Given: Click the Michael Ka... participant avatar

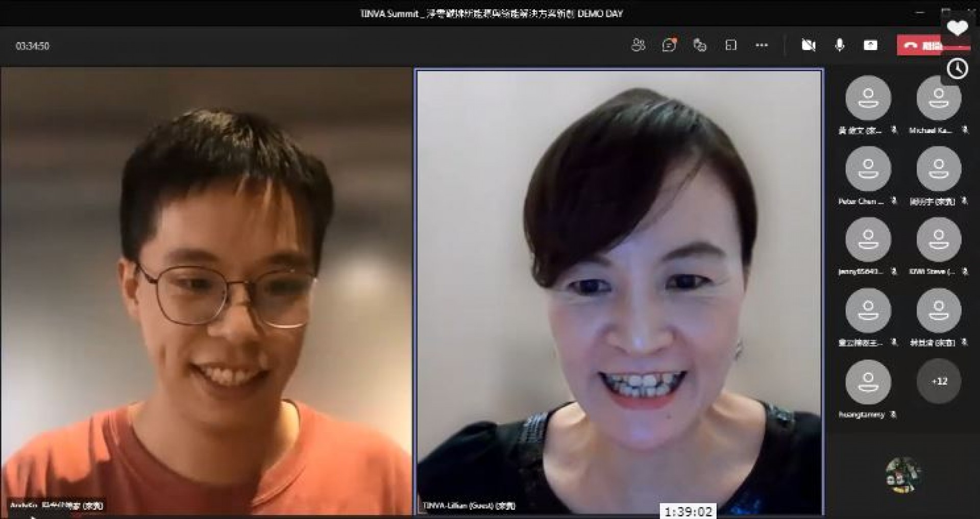Looking at the screenshot, I should click(x=939, y=98).
